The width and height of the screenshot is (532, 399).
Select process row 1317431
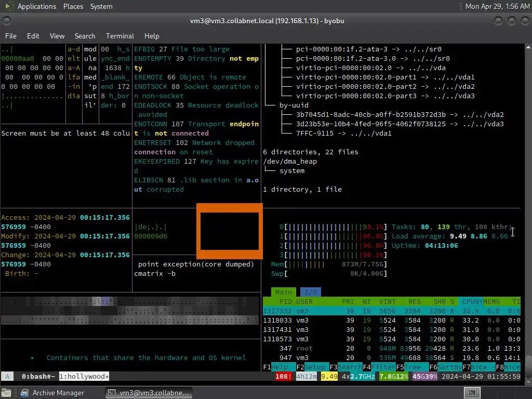click(392, 330)
